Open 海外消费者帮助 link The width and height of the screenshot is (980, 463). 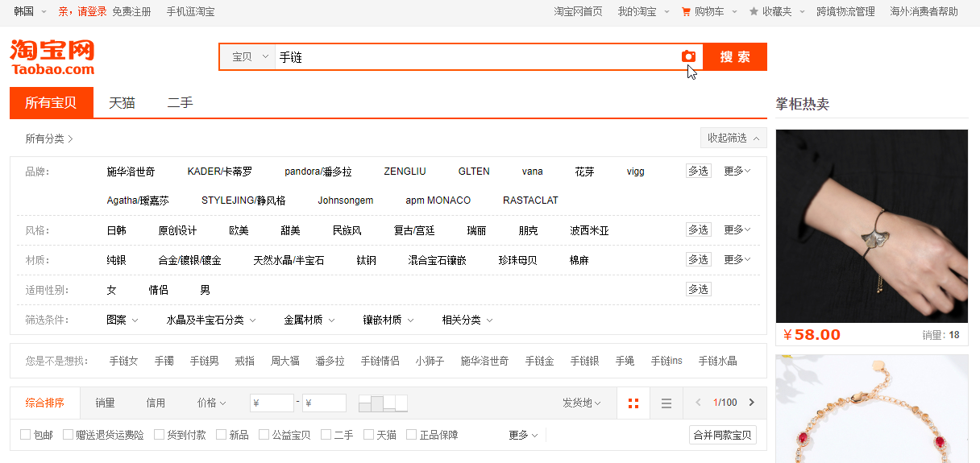(924, 11)
